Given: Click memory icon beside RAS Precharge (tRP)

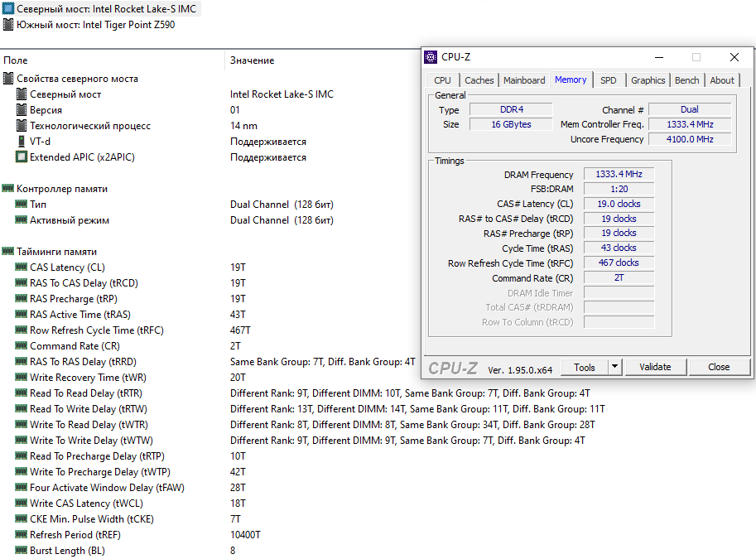Looking at the screenshot, I should tap(22, 299).
